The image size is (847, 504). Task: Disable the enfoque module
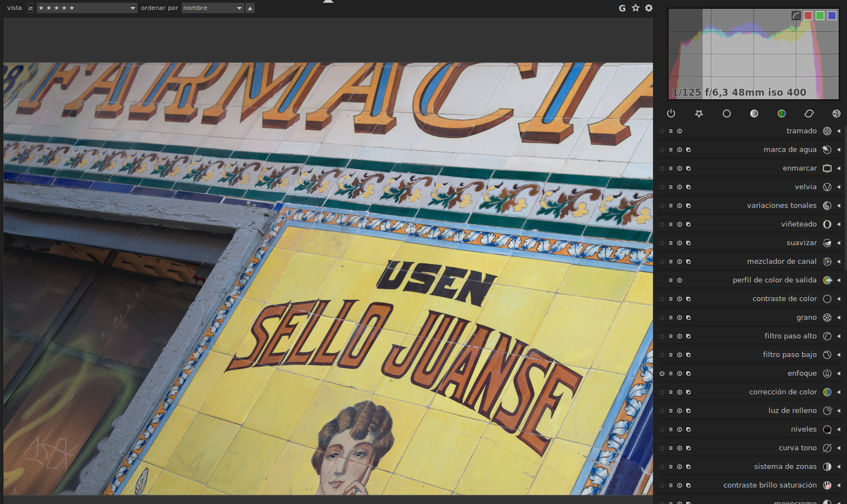tap(662, 373)
